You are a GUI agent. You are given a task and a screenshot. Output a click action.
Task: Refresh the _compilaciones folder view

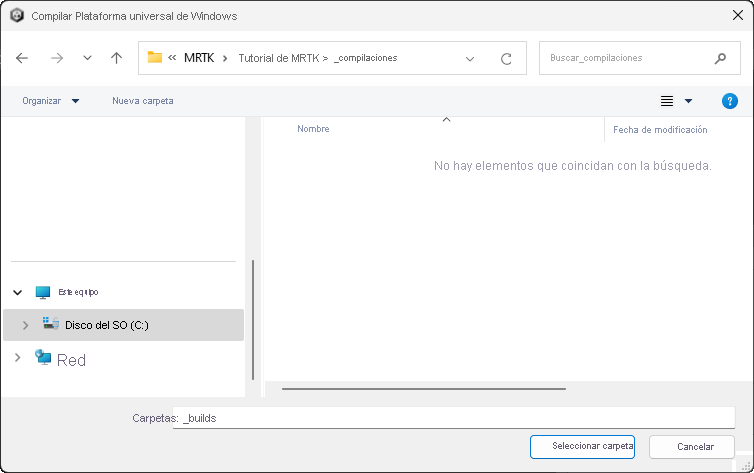click(x=506, y=59)
